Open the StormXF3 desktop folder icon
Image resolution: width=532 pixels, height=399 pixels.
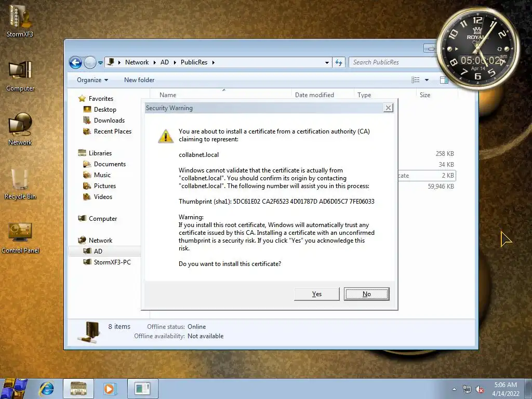point(20,20)
